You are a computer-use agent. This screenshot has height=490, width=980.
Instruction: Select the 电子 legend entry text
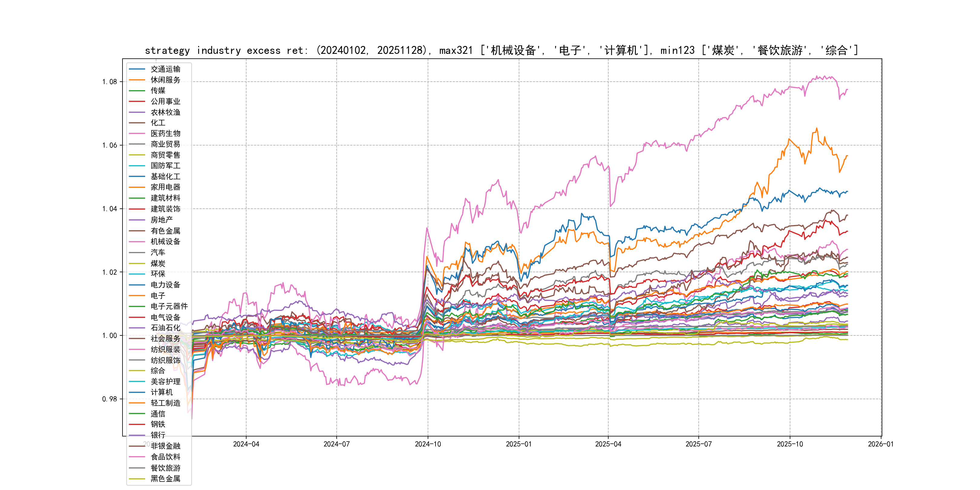click(x=158, y=296)
